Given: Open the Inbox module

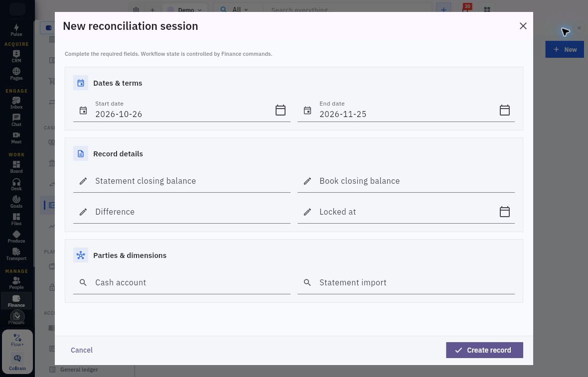Looking at the screenshot, I should pos(16,103).
